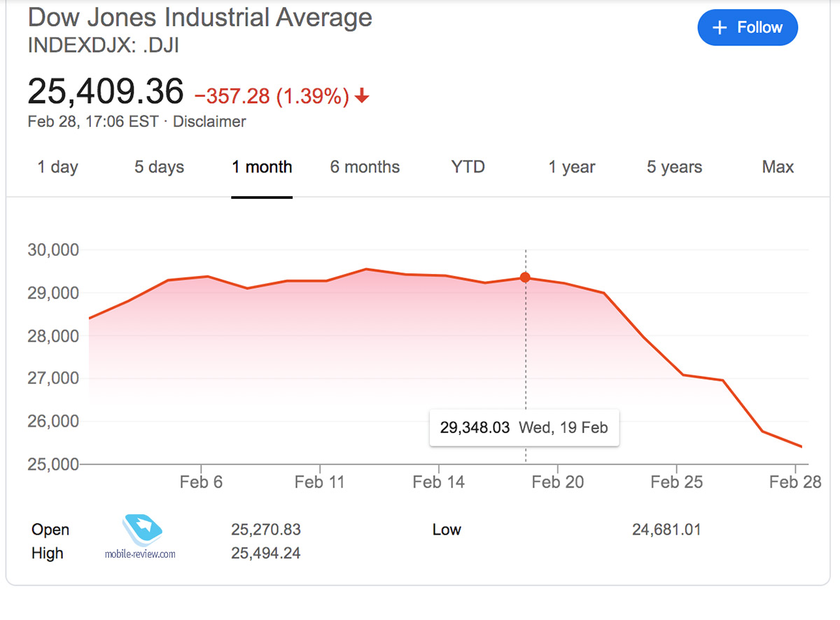Click the Low label

tap(447, 530)
